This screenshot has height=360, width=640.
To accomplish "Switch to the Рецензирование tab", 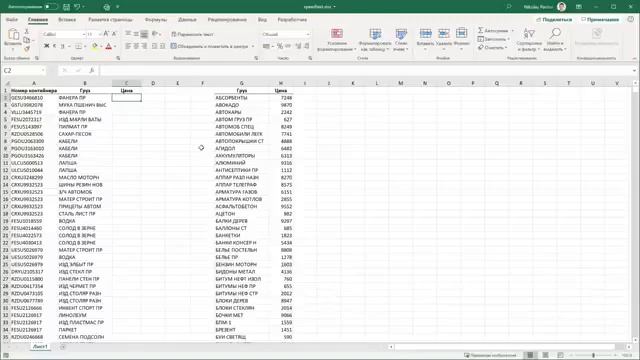I will [x=227, y=20].
